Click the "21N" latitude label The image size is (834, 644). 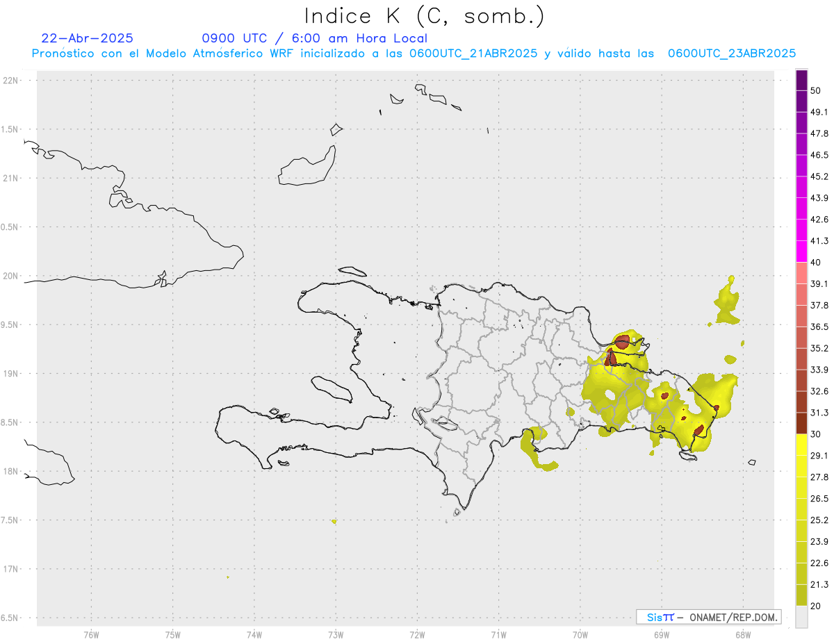[x=12, y=179]
